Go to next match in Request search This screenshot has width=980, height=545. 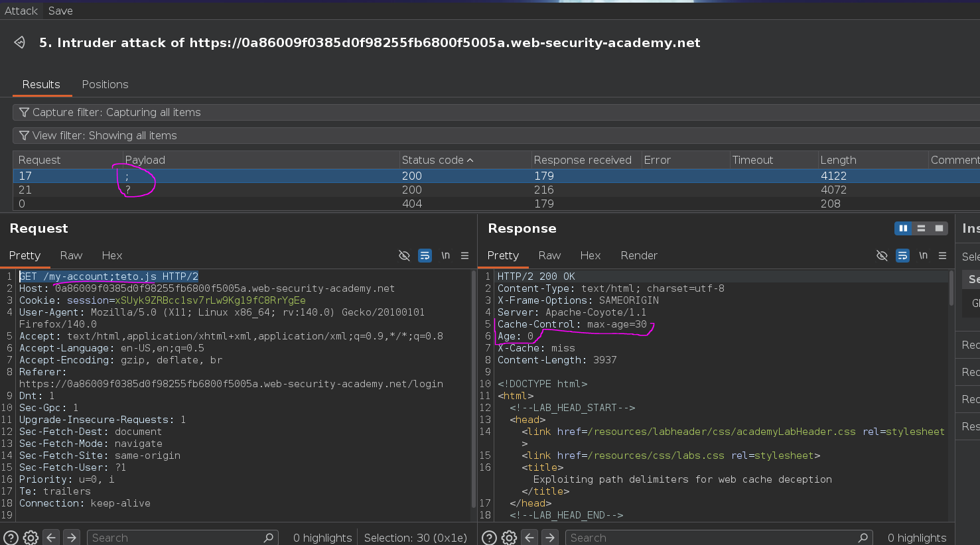(72, 537)
